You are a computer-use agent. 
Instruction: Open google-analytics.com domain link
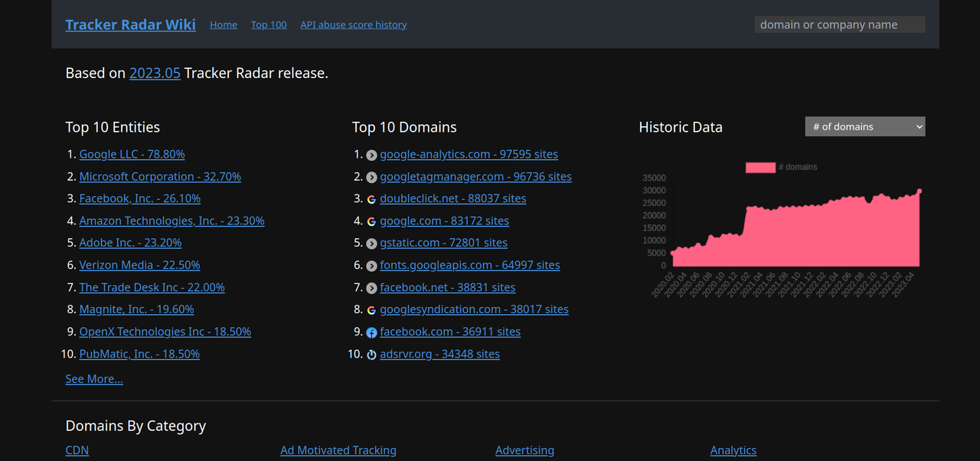coord(469,154)
